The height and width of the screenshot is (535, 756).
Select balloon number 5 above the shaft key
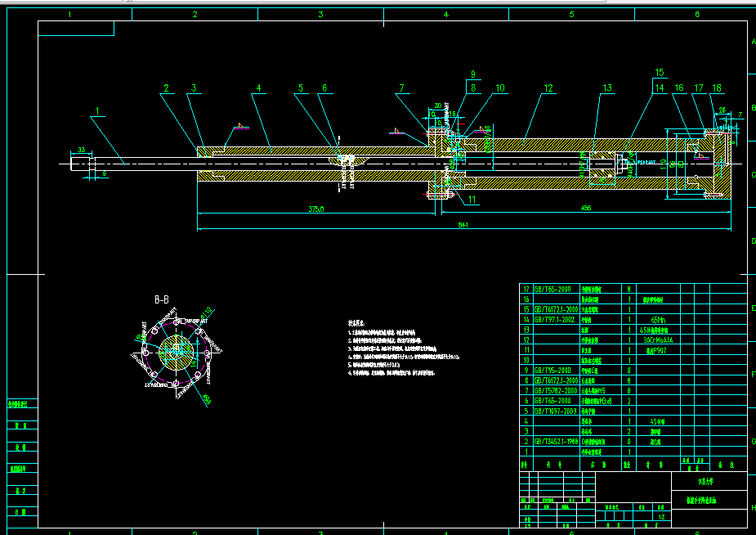pos(301,88)
